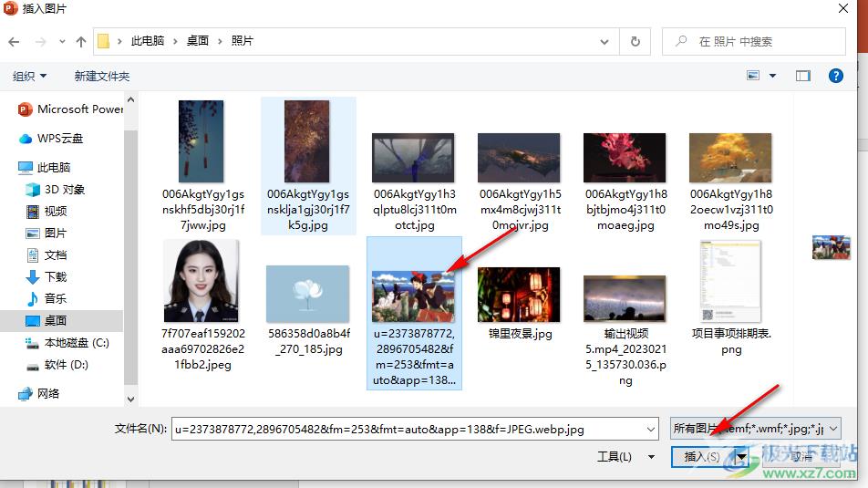Select file 006AkgtYgy1gsnskhf5dbj30rj1f7jww.jpg

coord(202,166)
